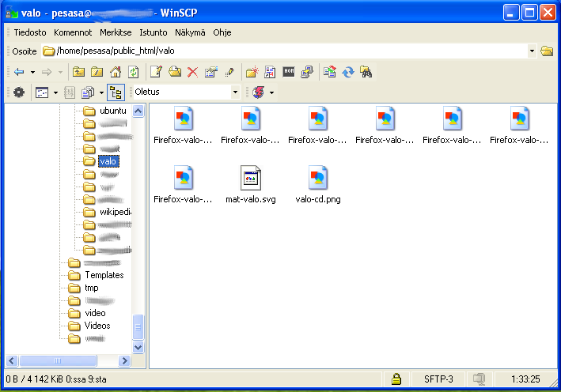
Task: Open view style dropdown arrow
Action: tap(55, 93)
